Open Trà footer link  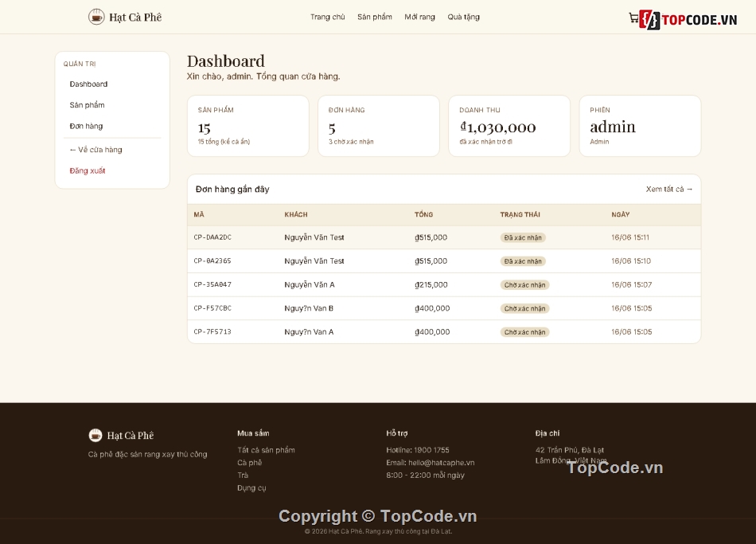click(243, 475)
